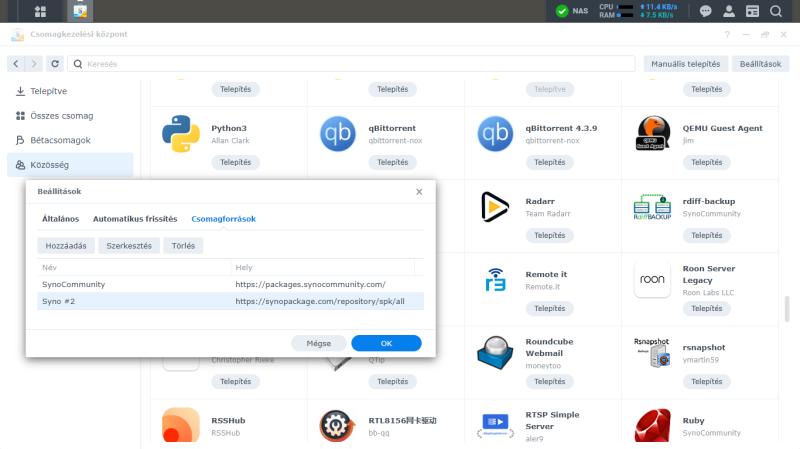Click the qBittorrent 4.3.9 package icon
This screenshot has height=449, width=800.
(x=495, y=134)
